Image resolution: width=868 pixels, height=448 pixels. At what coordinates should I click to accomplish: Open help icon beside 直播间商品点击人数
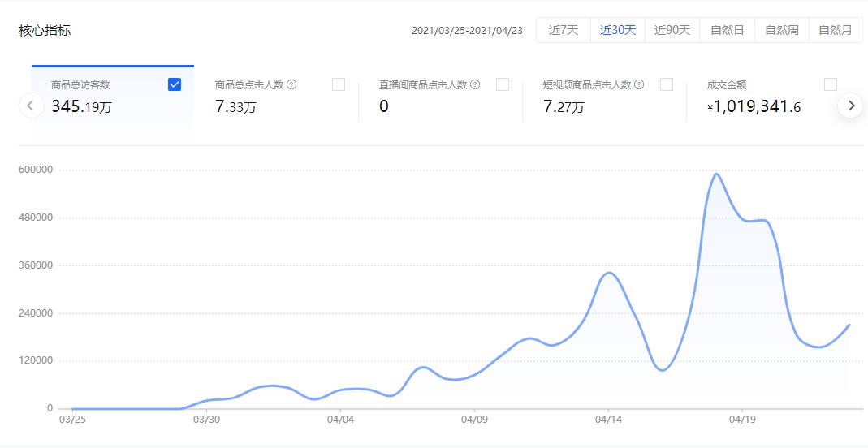475,84
